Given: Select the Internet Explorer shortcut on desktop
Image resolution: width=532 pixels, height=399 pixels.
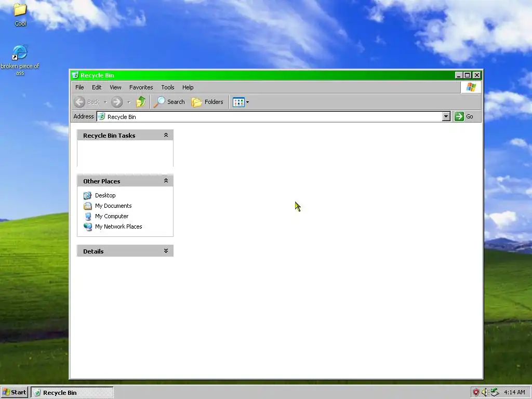Looking at the screenshot, I should [x=20, y=60].
